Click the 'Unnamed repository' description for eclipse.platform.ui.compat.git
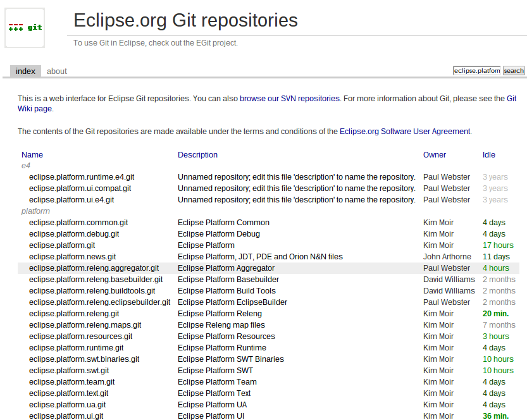This screenshot has width=527, height=420. click(297, 188)
